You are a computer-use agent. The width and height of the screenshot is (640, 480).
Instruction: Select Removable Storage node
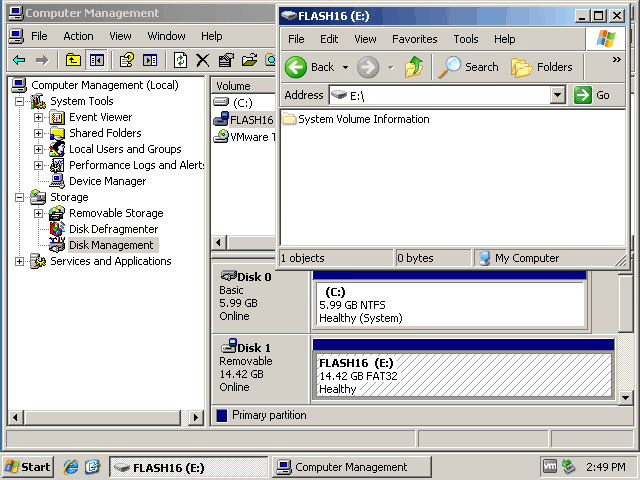point(116,213)
